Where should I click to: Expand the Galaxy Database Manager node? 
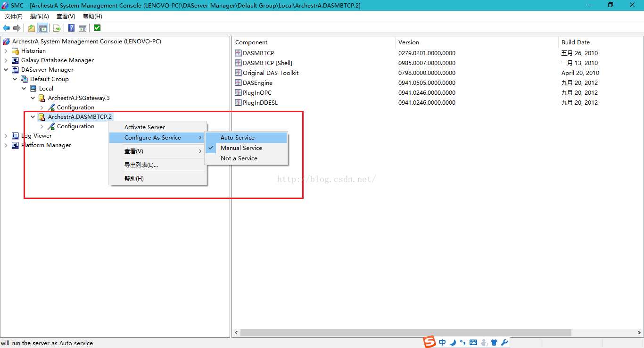click(6, 60)
